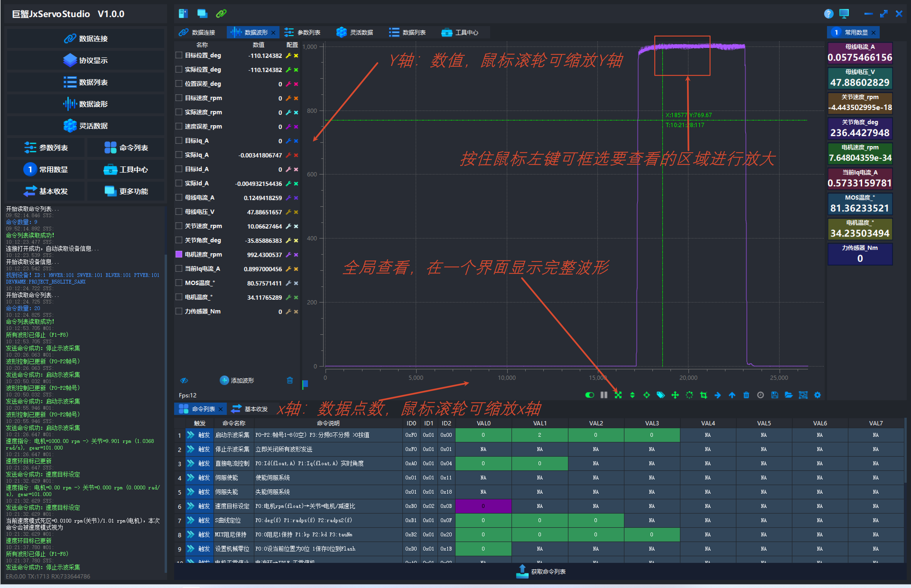Open 更多功能 from the left sidebar
Image resolution: width=911 pixels, height=588 pixels.
[126, 191]
